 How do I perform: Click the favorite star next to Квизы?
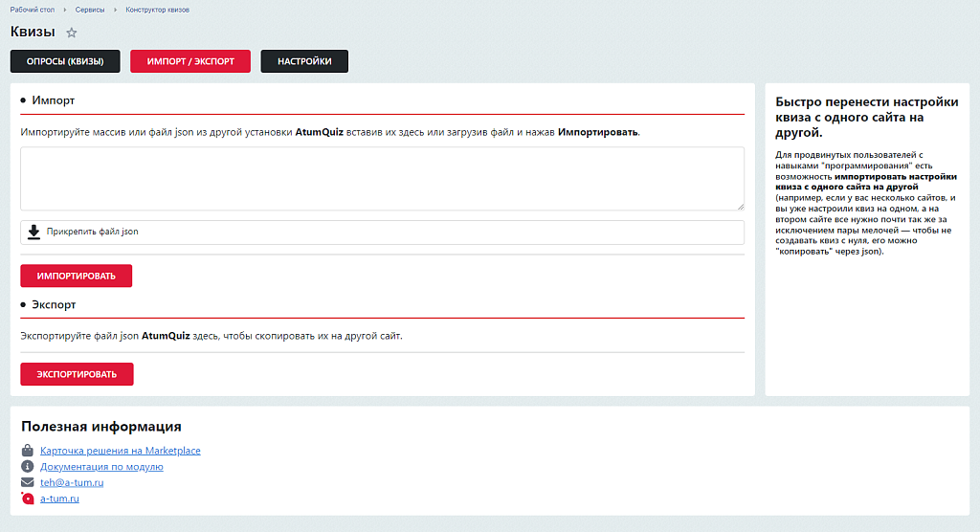click(72, 33)
